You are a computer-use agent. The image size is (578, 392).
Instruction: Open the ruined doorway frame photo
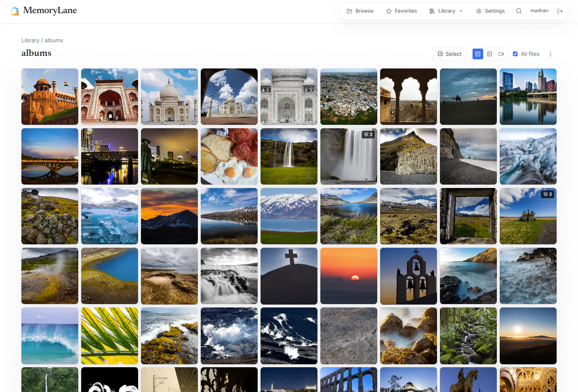[468, 216]
